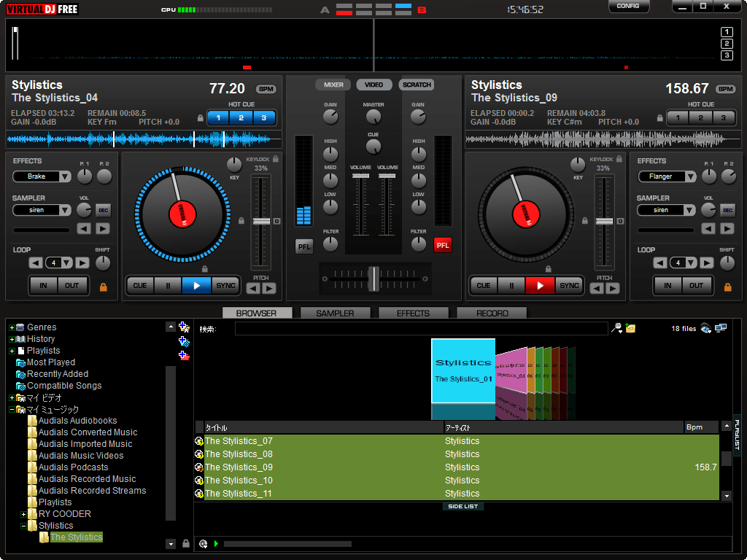The image size is (747, 560).
Task: Show the SCRATCH panel
Action: (417, 85)
